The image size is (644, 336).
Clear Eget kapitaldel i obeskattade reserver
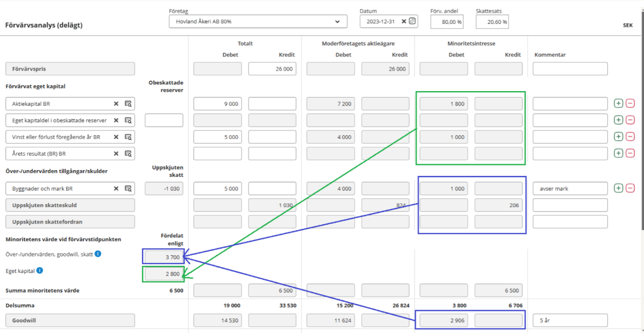(116, 120)
